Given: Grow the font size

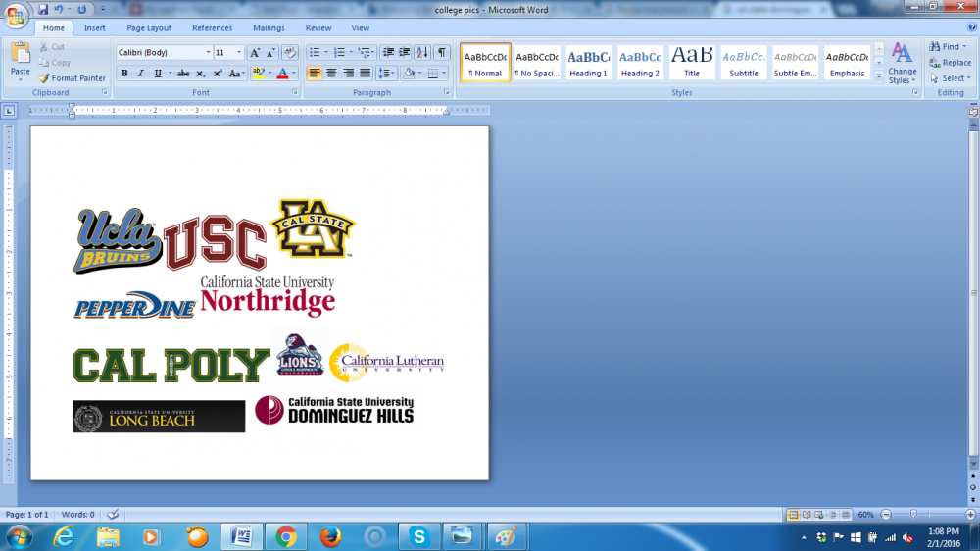Looking at the screenshot, I should (255, 53).
